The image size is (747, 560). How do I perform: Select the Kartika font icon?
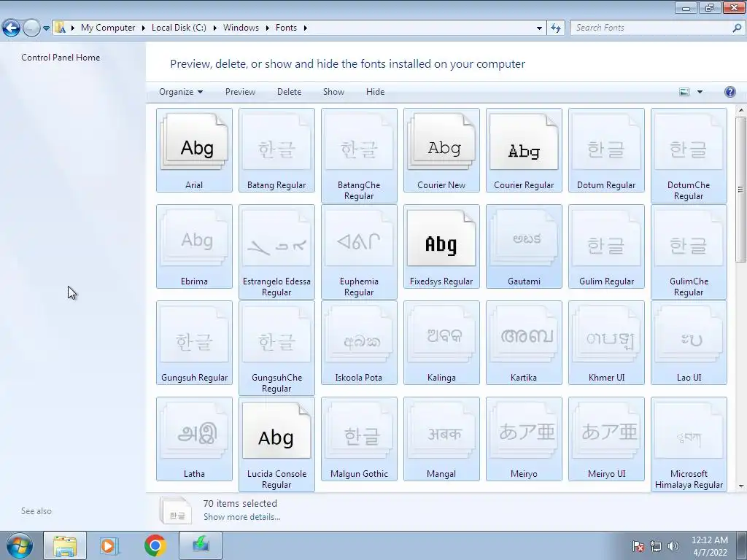click(x=524, y=343)
